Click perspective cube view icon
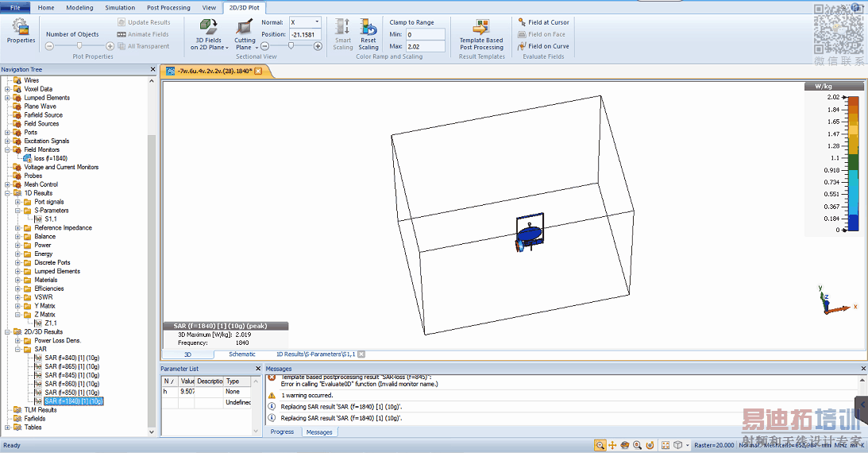The width and height of the screenshot is (868, 453). [678, 445]
